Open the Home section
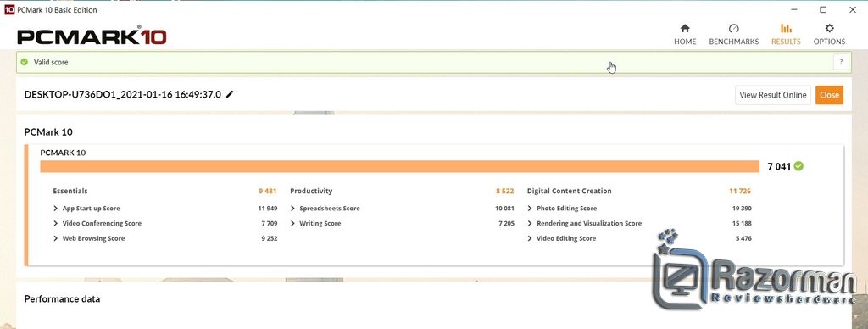Screen dimensions: 868x329 pos(685,34)
